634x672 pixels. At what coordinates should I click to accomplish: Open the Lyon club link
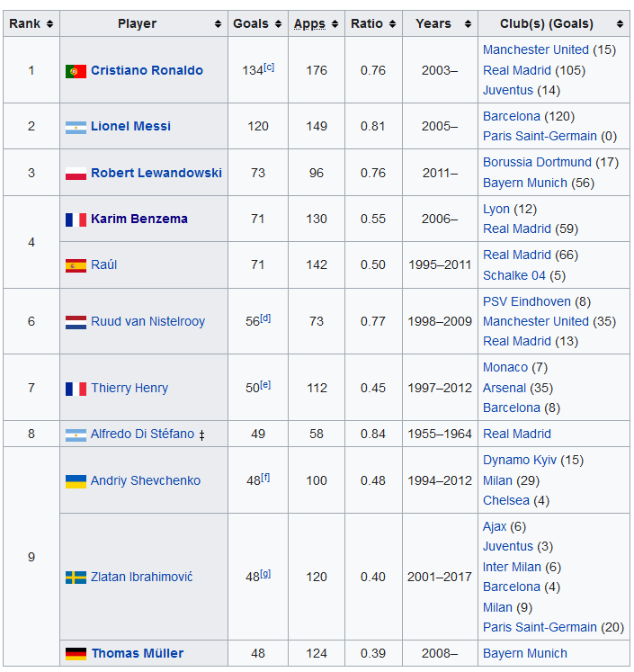coord(496,209)
